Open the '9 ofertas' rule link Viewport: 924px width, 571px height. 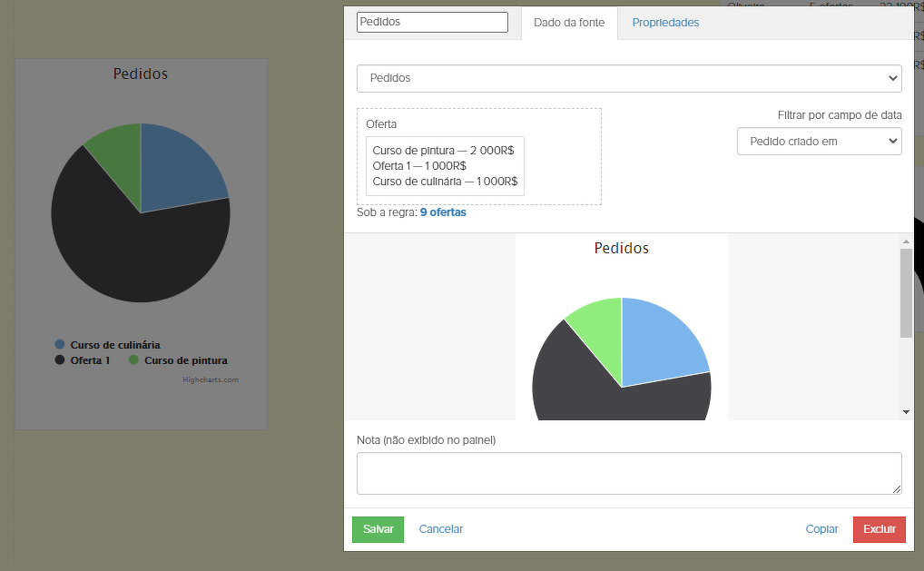click(x=443, y=212)
